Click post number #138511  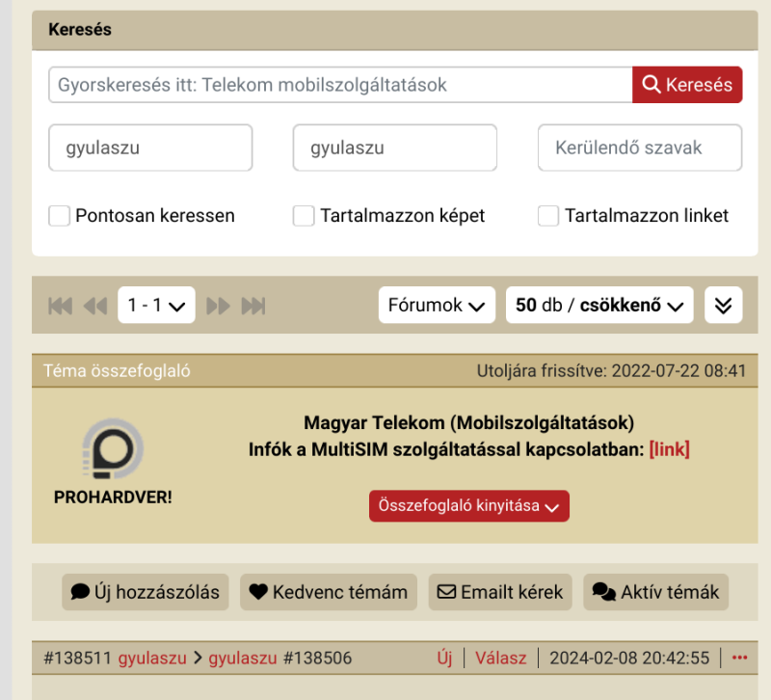tap(78, 658)
